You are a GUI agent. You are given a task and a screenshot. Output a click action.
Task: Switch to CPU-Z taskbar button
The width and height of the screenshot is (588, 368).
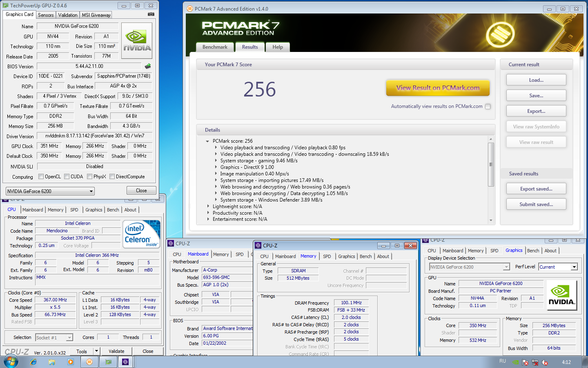point(125,362)
